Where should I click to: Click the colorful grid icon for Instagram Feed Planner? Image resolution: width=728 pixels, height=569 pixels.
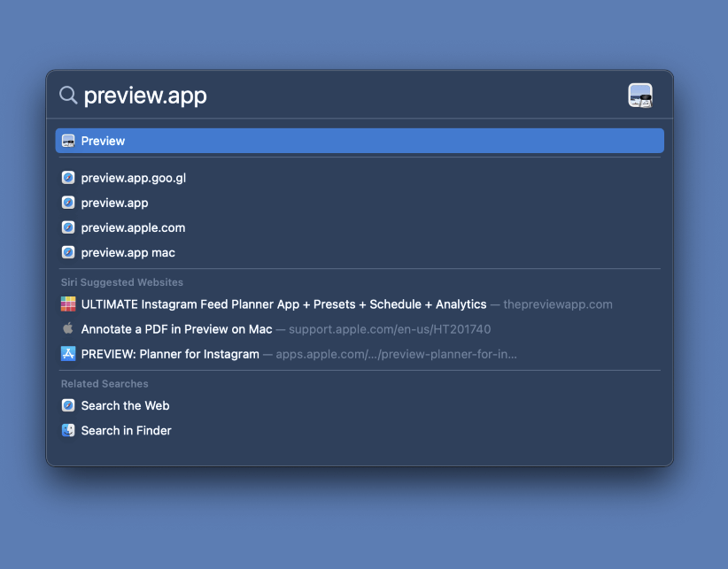pos(68,304)
